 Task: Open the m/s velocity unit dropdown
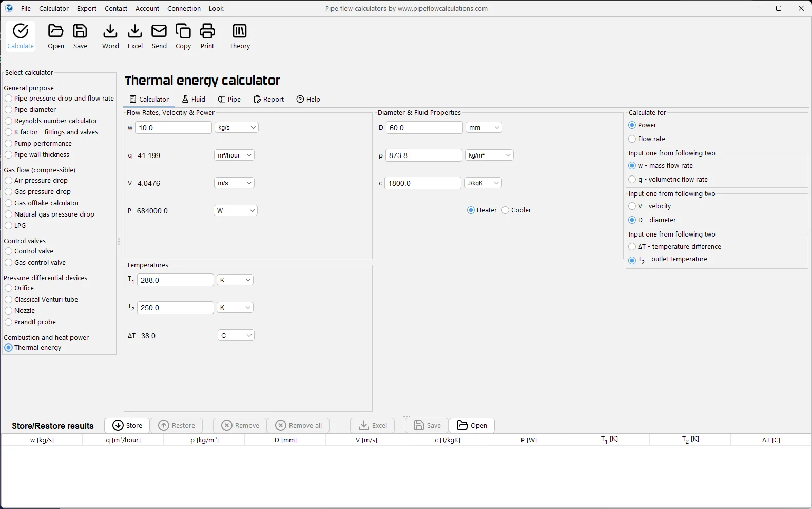234,183
